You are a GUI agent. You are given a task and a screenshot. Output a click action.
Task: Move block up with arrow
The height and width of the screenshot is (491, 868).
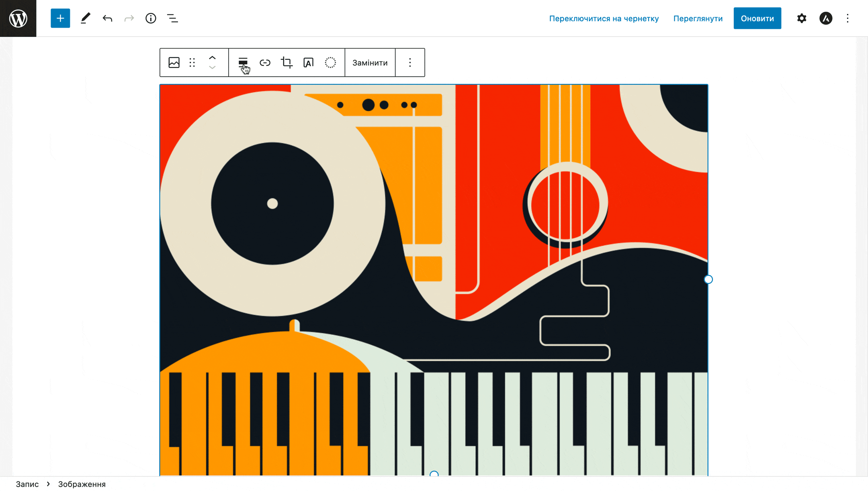pos(212,58)
